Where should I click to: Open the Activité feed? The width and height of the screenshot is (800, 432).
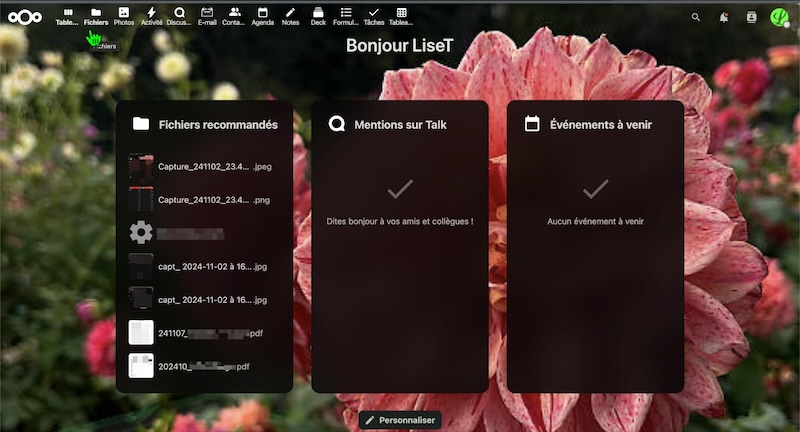coord(151,16)
